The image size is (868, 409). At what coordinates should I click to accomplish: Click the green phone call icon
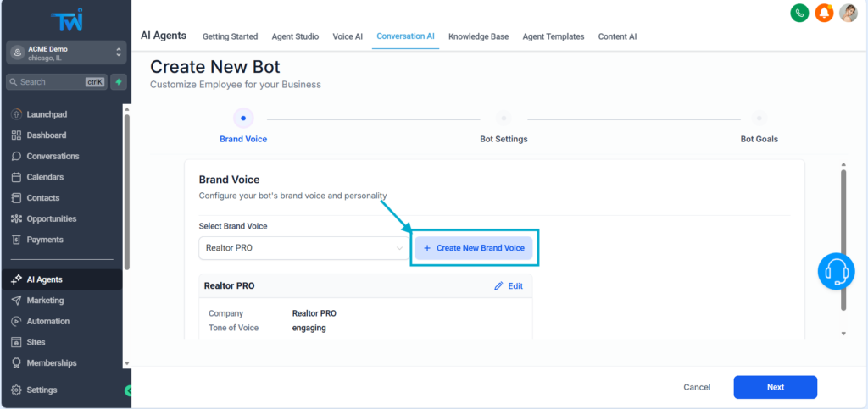coord(798,13)
